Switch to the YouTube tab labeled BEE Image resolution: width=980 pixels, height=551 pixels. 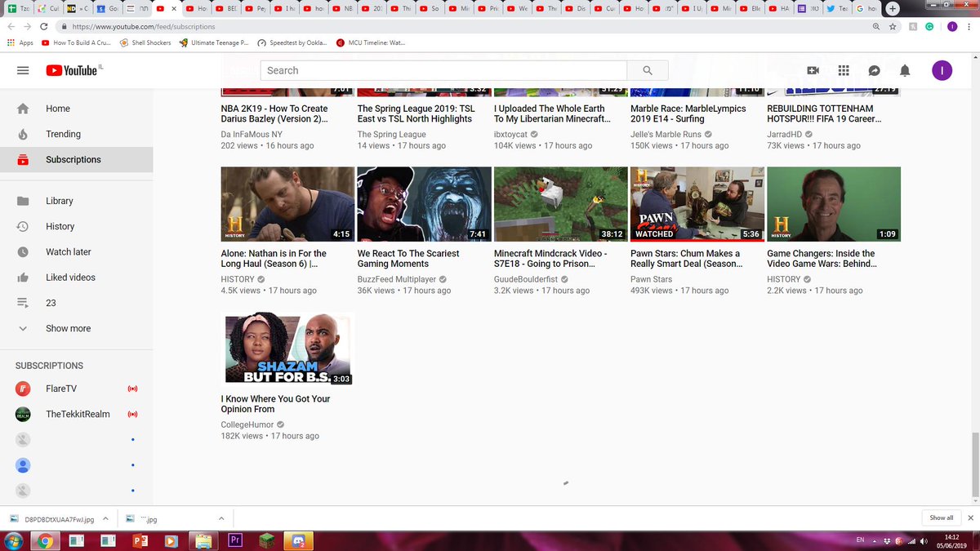point(225,8)
